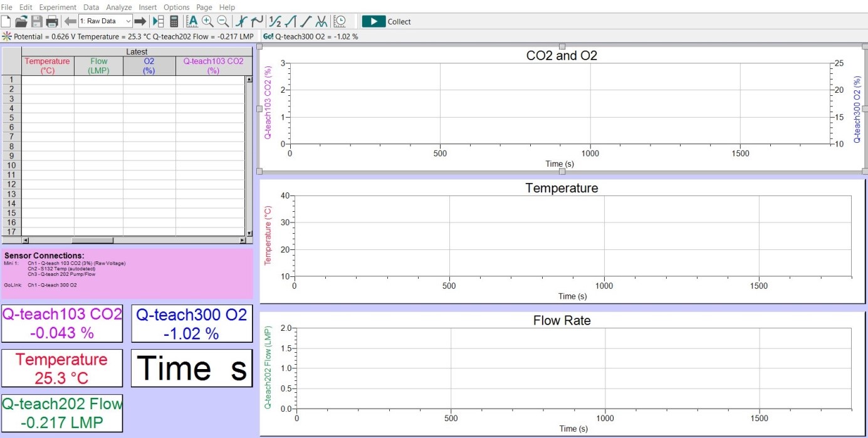Viewport: 868px width, 438px height.
Task: Open a file using the folder icon
Action: 21,21
